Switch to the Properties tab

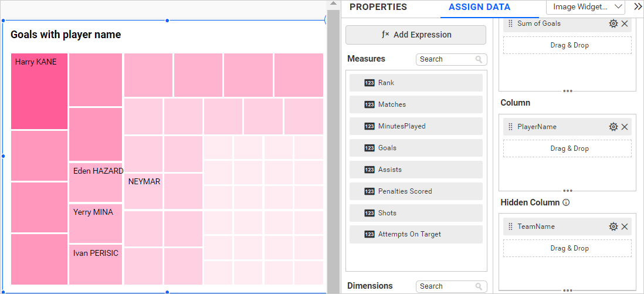tap(378, 8)
